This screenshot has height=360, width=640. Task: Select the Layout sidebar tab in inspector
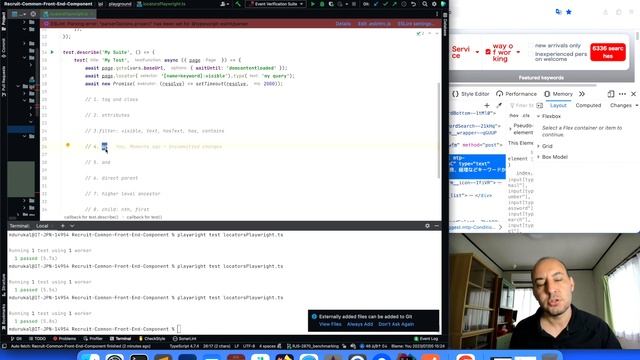coord(558,105)
